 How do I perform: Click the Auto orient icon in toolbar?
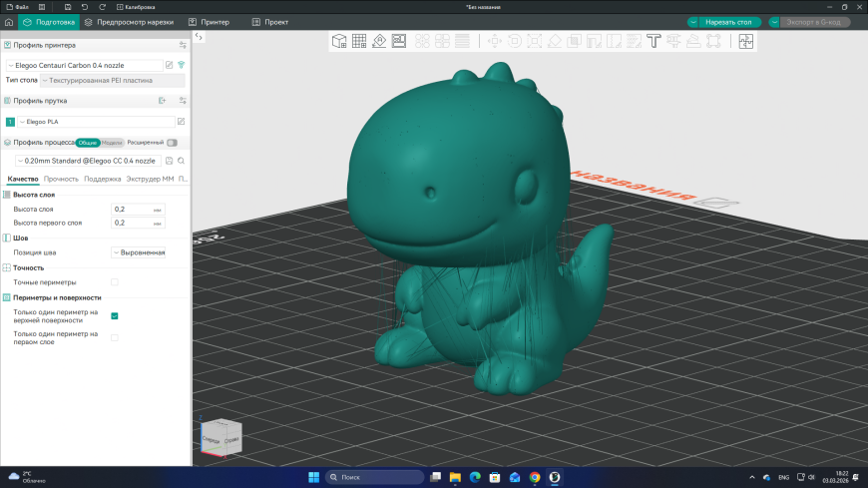pos(379,41)
